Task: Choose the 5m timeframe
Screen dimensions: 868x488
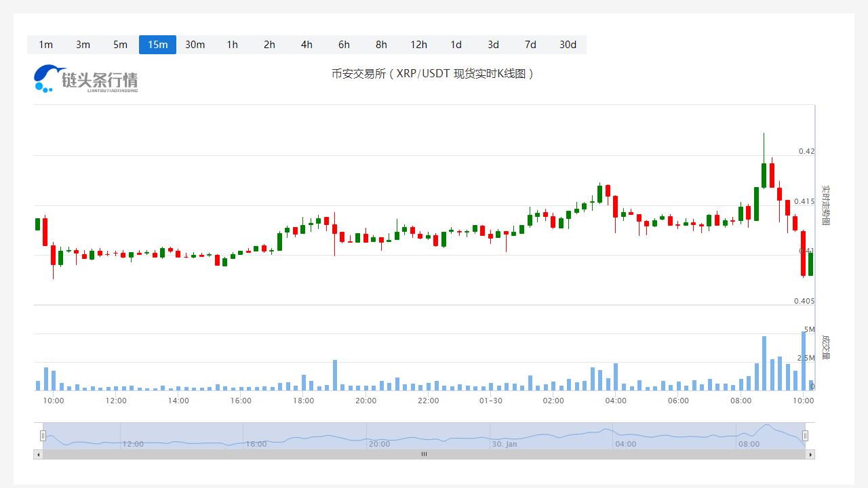Action: pos(120,45)
